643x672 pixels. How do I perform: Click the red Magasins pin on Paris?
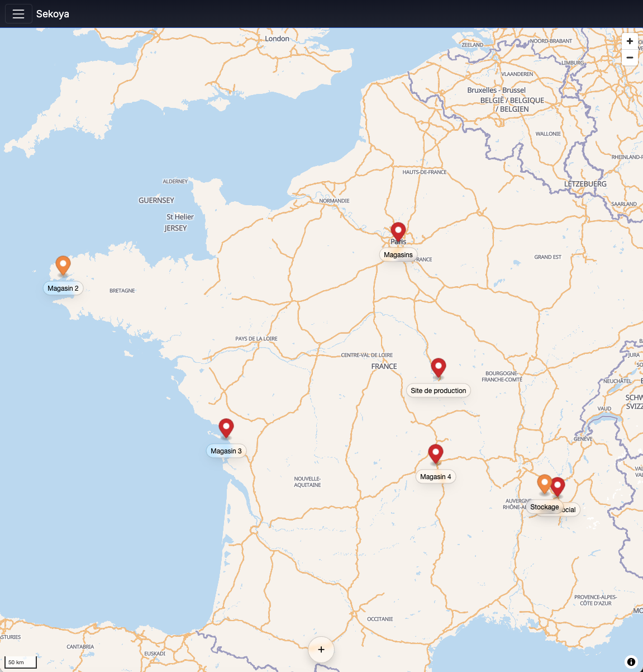398,232
